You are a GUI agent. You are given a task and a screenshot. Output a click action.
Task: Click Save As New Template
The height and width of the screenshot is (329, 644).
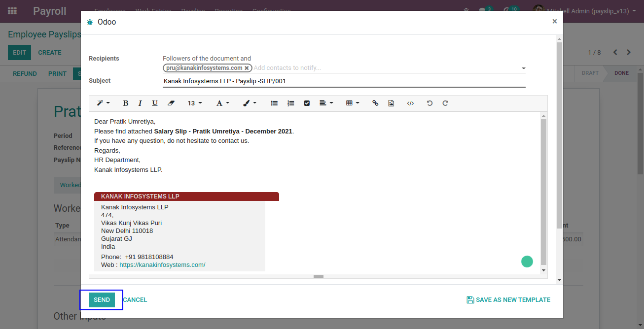[508, 300]
